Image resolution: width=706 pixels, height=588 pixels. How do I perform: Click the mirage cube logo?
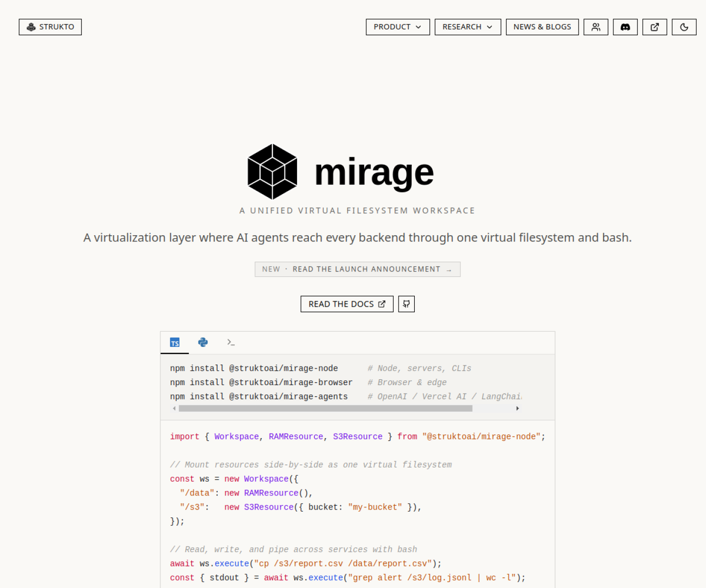coord(273,171)
